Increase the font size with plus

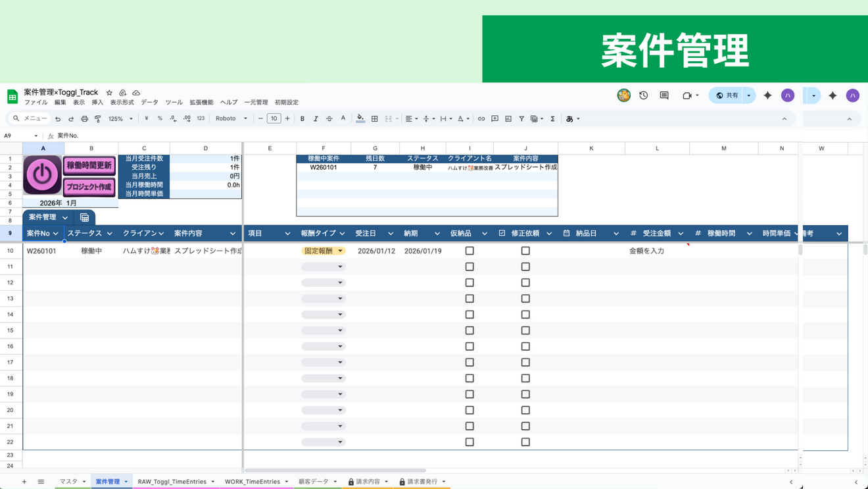[287, 119]
